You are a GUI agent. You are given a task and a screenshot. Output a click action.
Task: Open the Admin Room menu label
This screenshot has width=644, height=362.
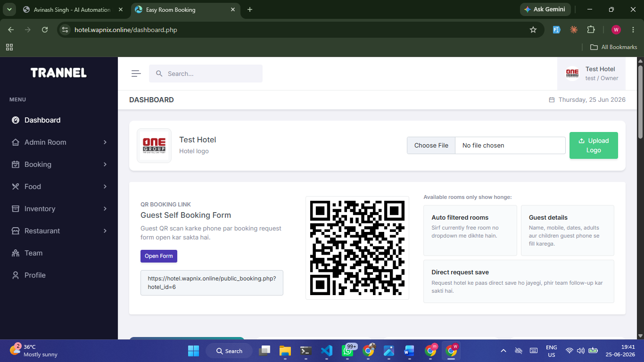click(x=45, y=142)
